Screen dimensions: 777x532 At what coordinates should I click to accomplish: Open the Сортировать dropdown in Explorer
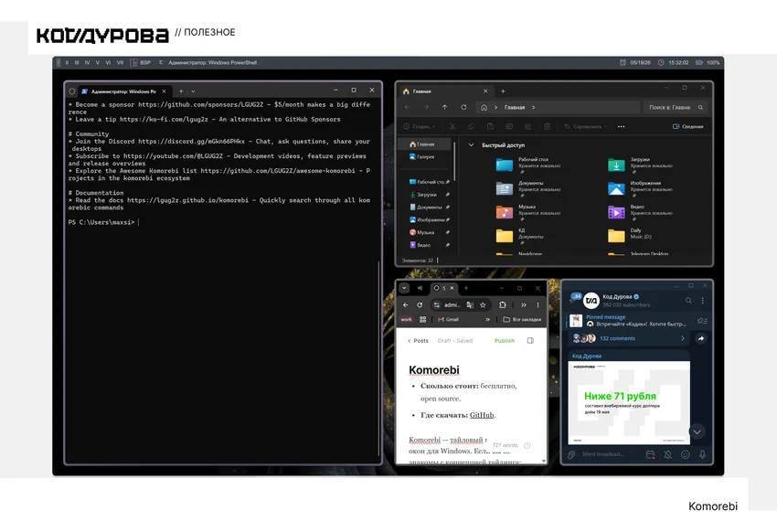click(x=585, y=126)
